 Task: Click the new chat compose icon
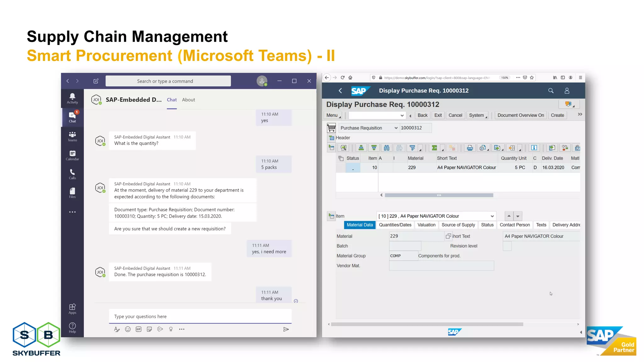(96, 81)
